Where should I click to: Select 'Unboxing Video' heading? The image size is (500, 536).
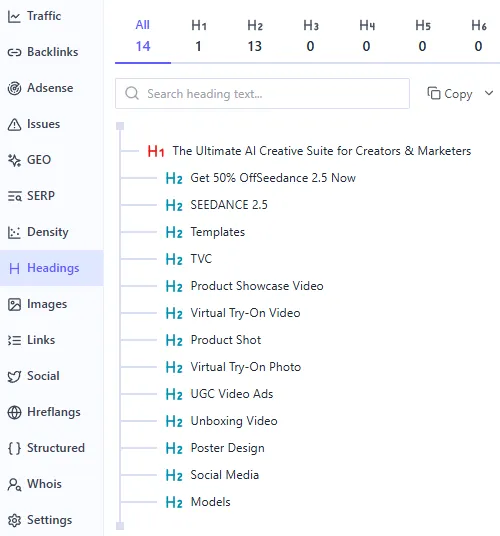(234, 421)
